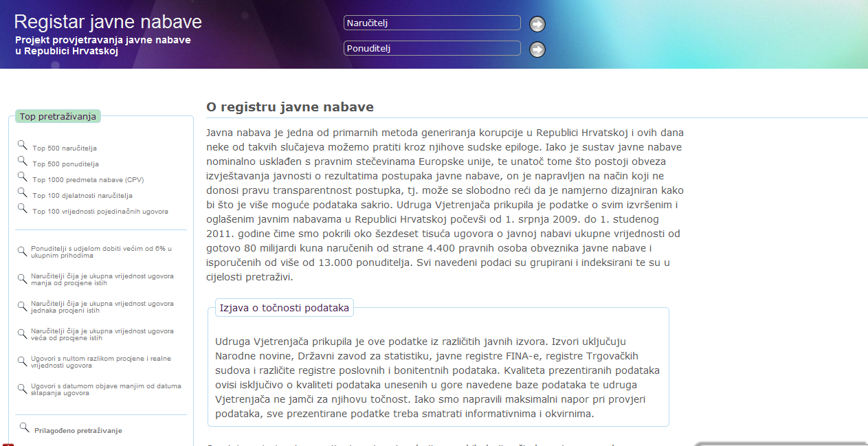Open Ponuditelji s udjelom dobiti većim od 6%
Image resolution: width=868 pixels, height=446 pixels.
101,252
